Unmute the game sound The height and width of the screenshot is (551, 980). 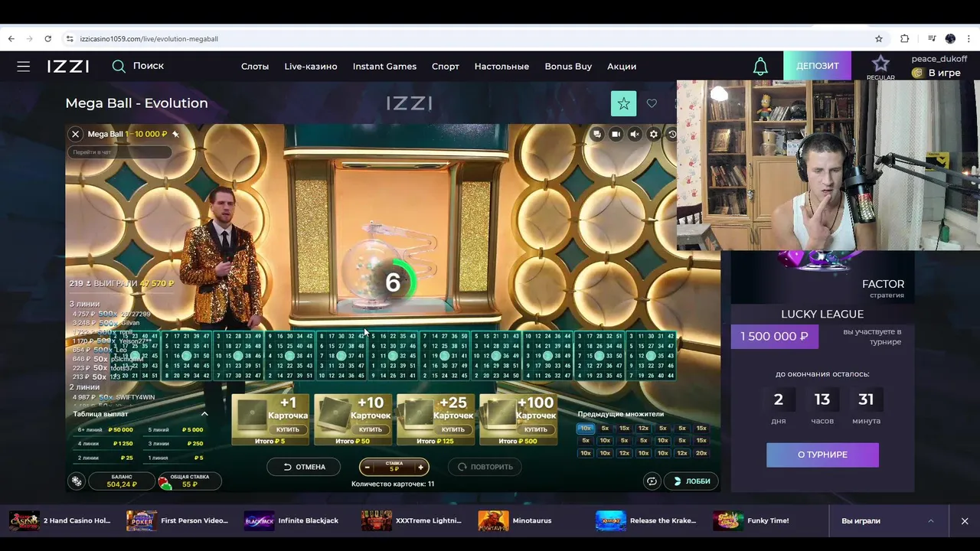click(635, 134)
